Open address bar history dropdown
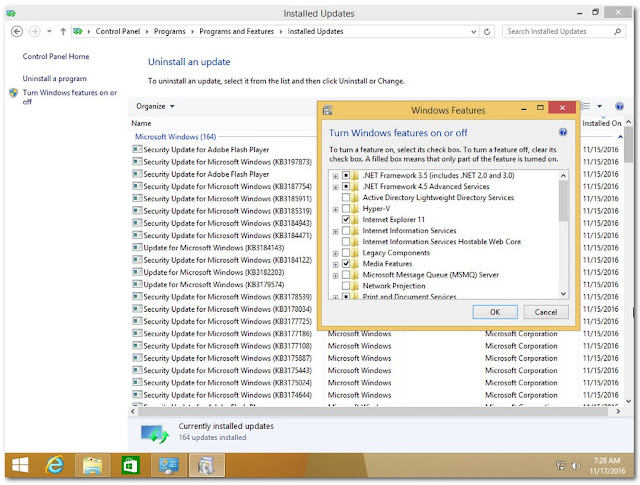This screenshot has height=485, width=640. (473, 31)
